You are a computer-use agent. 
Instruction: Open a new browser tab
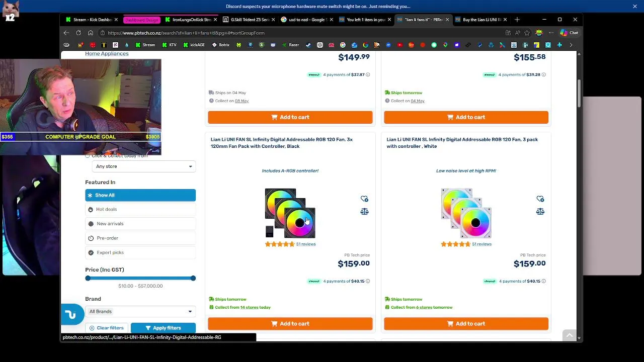tap(517, 20)
